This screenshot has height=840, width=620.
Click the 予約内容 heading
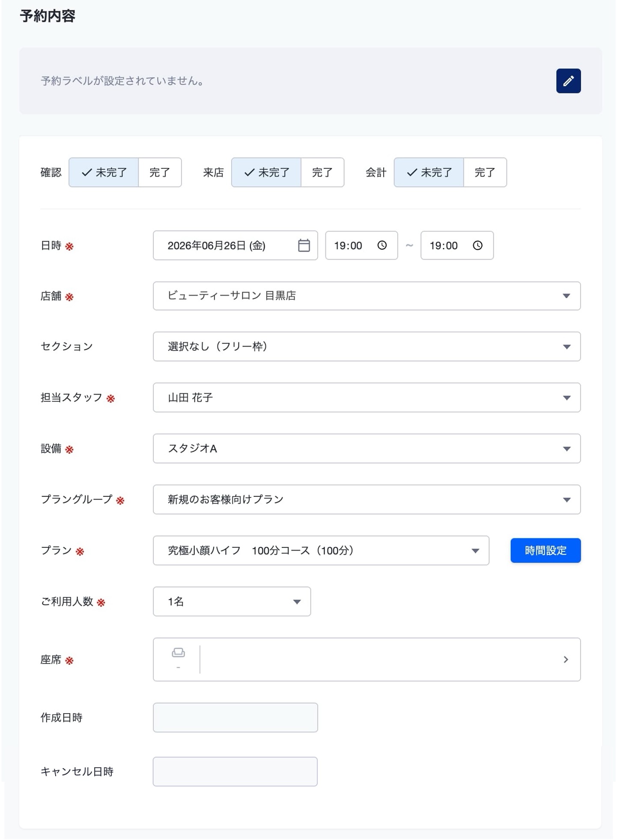point(48,16)
